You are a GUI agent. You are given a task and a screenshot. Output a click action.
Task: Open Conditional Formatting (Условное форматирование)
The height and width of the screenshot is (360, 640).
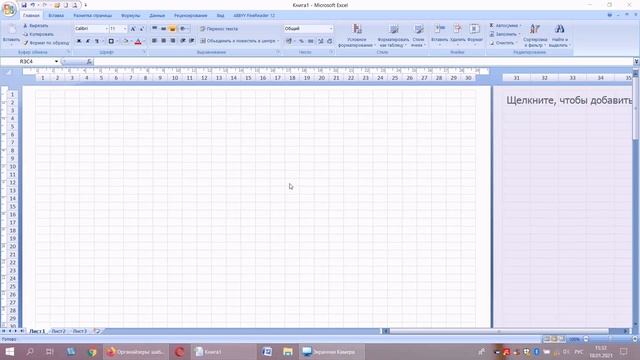pos(357,36)
